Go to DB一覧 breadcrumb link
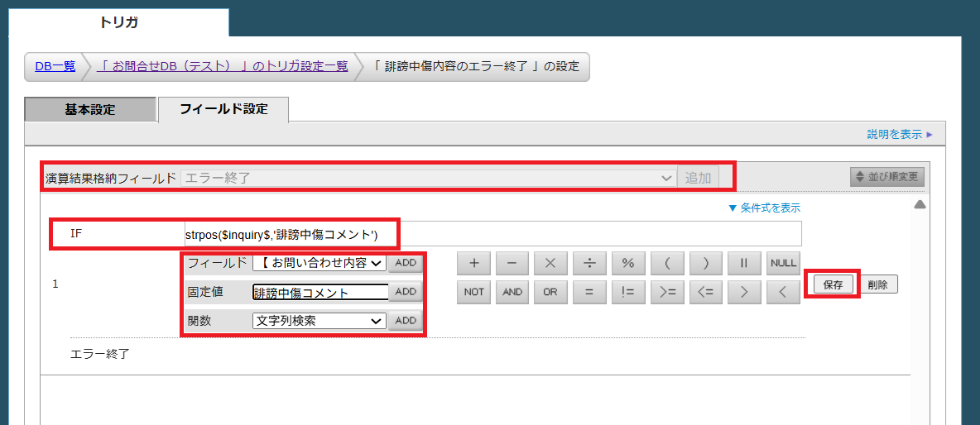980x425 pixels. [55, 66]
